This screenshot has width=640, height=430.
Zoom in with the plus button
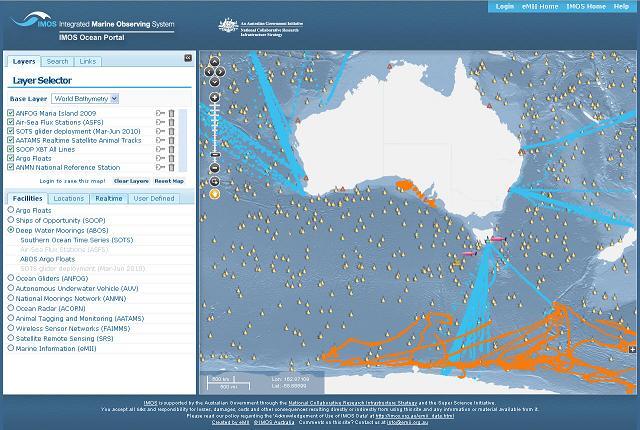(215, 98)
